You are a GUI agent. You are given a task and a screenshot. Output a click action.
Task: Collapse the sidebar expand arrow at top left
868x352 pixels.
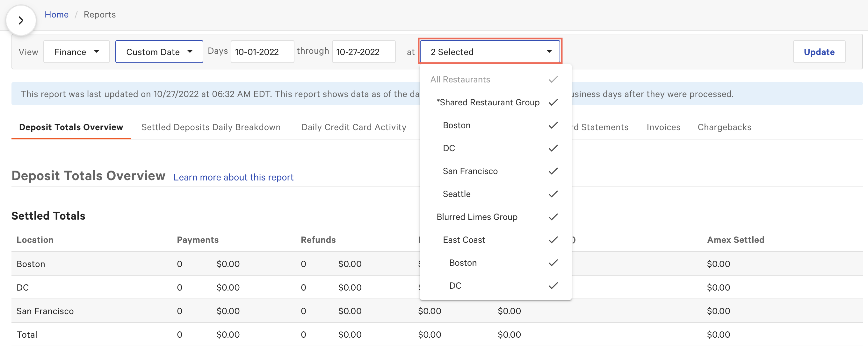coord(21,20)
